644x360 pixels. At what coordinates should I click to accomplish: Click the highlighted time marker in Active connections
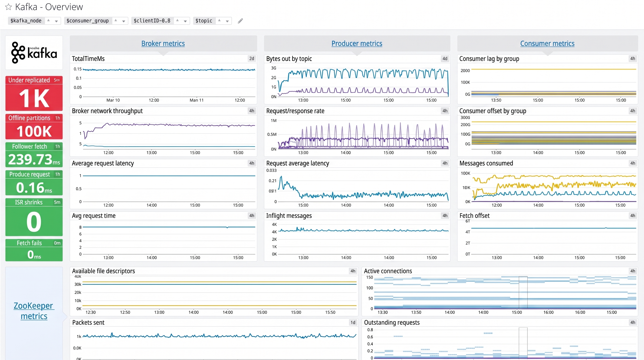pyautogui.click(x=523, y=292)
